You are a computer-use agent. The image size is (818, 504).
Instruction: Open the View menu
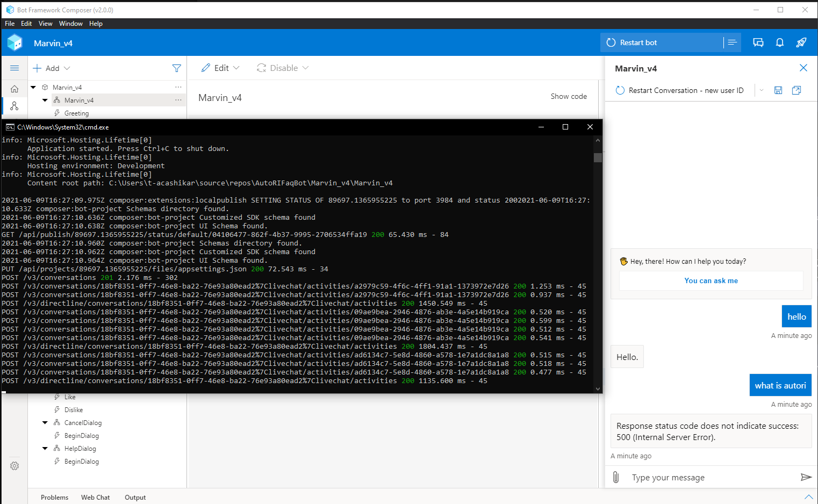tap(45, 23)
